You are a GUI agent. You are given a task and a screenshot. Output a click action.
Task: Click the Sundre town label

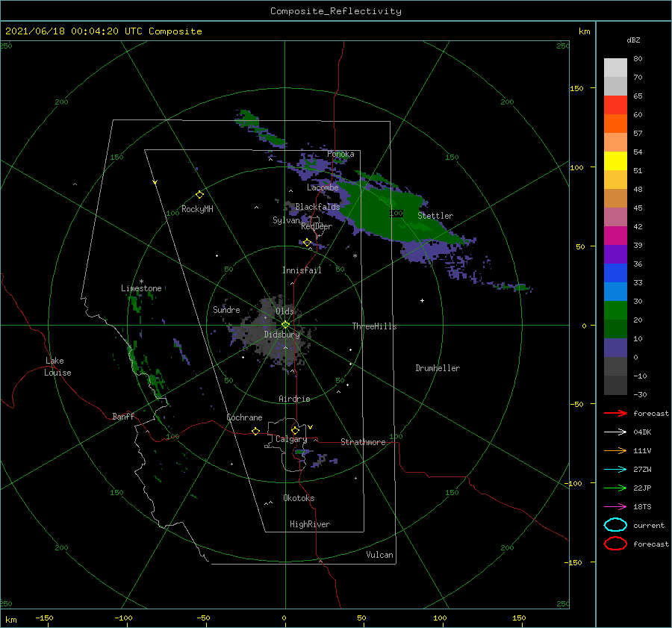[x=226, y=309]
